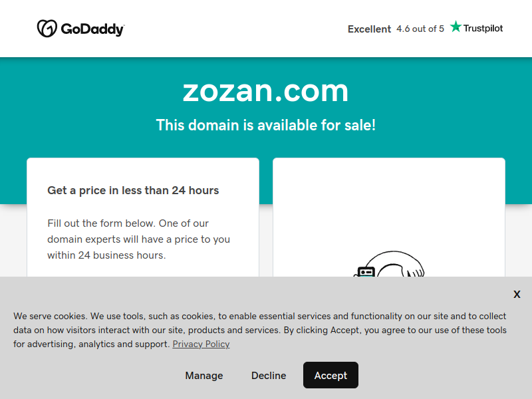Click the GoDaddy wordmark text

[92, 29]
